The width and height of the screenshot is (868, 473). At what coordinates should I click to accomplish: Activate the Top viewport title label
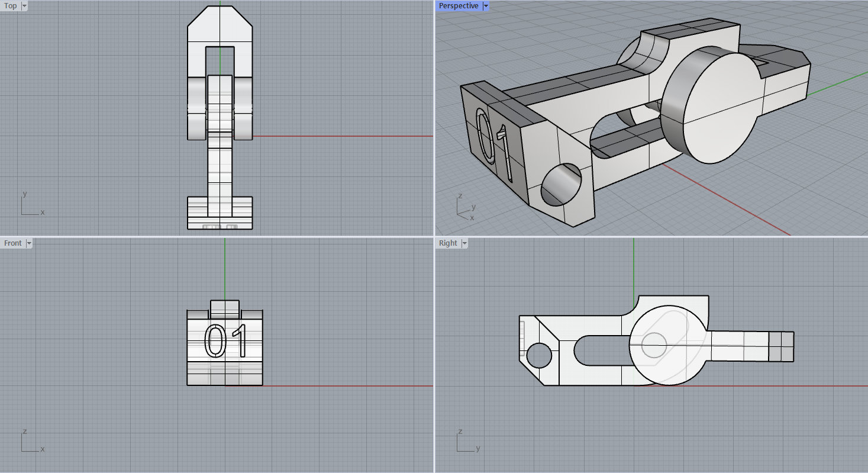(x=11, y=6)
